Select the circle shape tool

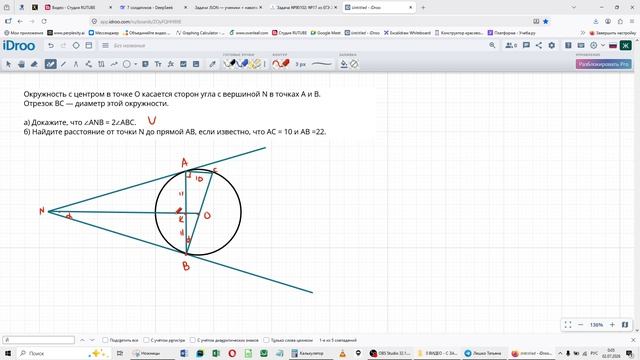tap(127, 64)
